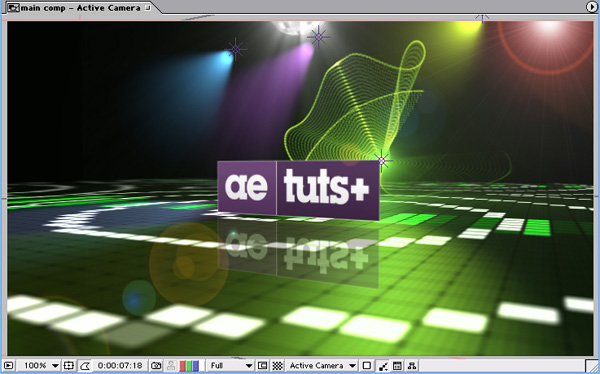Toggle the mask shape view button
The height and width of the screenshot is (374, 600).
85,366
